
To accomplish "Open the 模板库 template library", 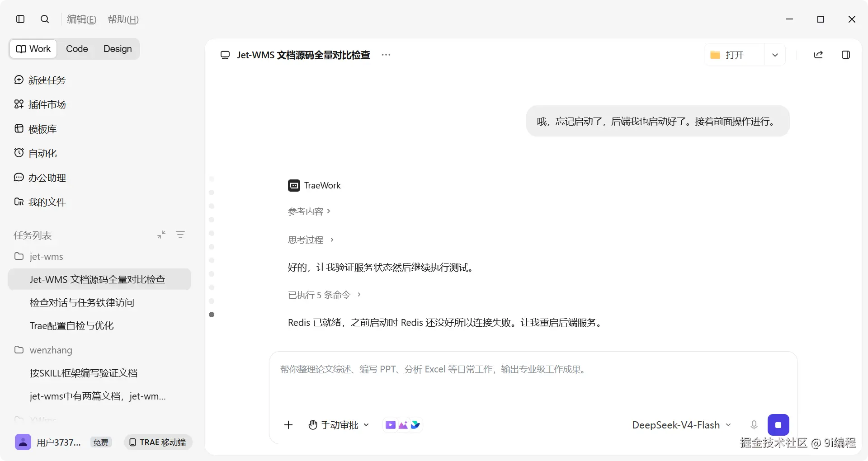I will pyautogui.click(x=36, y=129).
